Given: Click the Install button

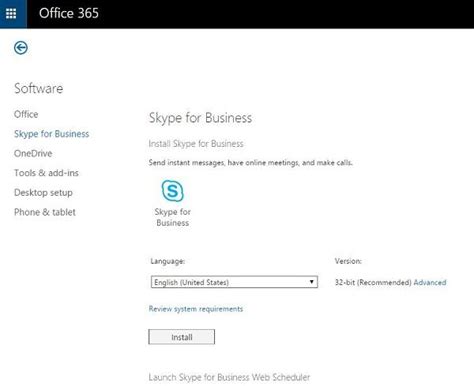Looking at the screenshot, I should [x=182, y=337].
